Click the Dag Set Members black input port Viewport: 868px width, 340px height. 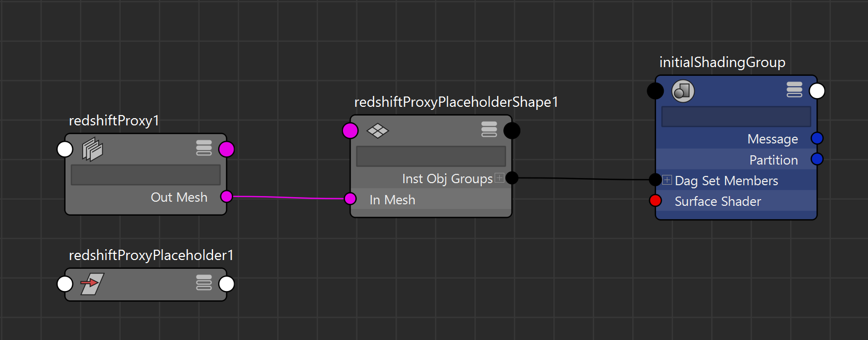656,180
